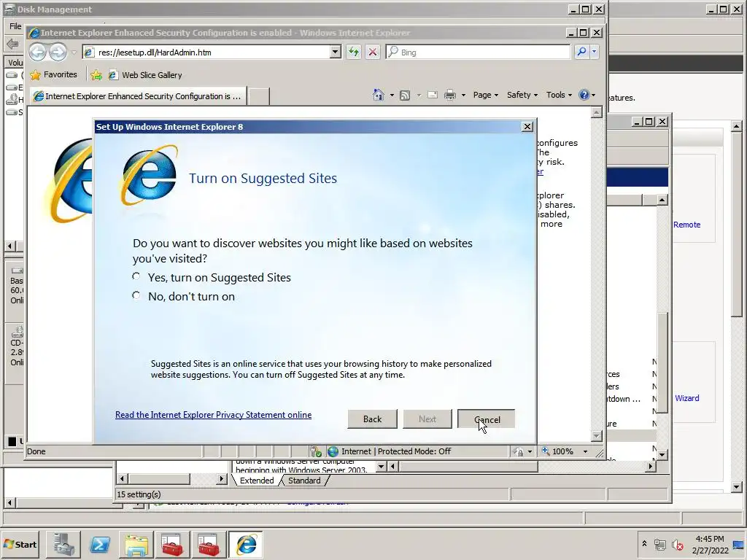This screenshot has width=747, height=560.
Task: Expand the address bar dropdown arrow
Action: coord(336,52)
